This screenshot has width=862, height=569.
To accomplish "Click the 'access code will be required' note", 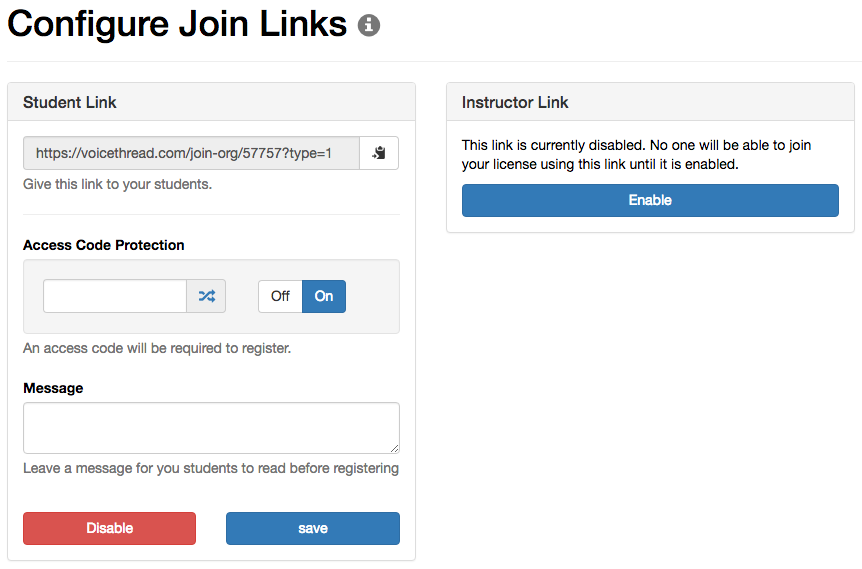I will pos(157,348).
